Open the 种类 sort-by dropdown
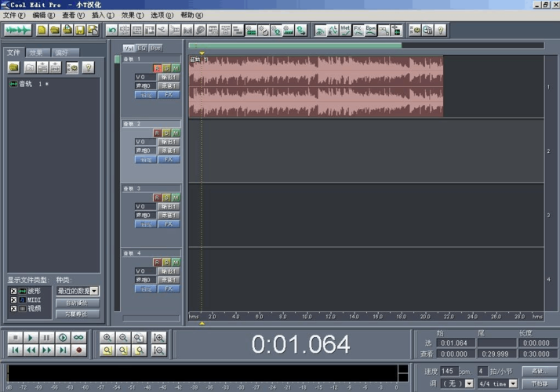The width and height of the screenshot is (560, 392). (95, 291)
